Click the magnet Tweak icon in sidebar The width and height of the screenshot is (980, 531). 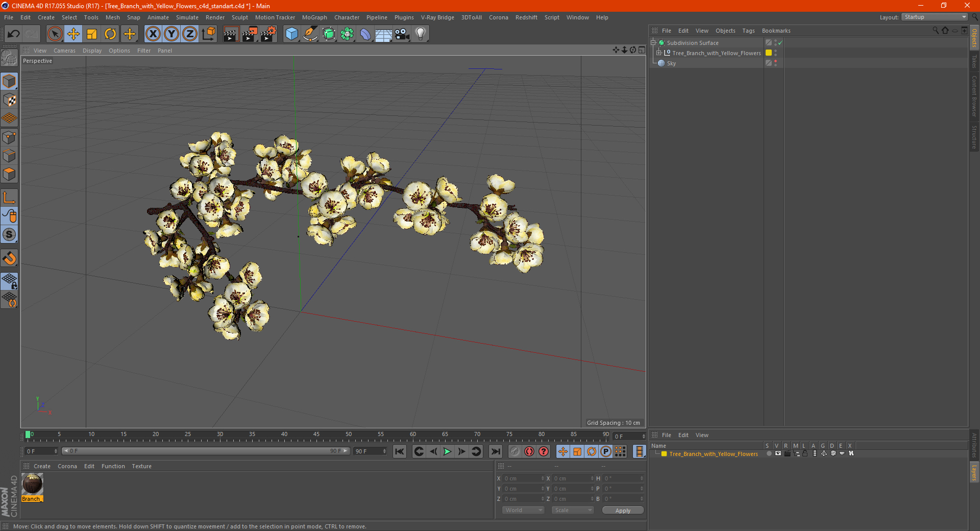pyautogui.click(x=9, y=258)
